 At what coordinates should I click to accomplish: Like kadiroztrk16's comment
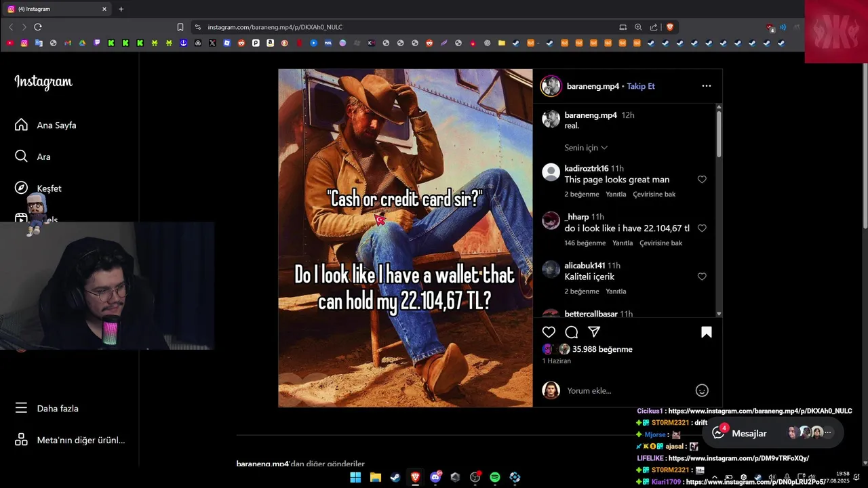pos(702,180)
